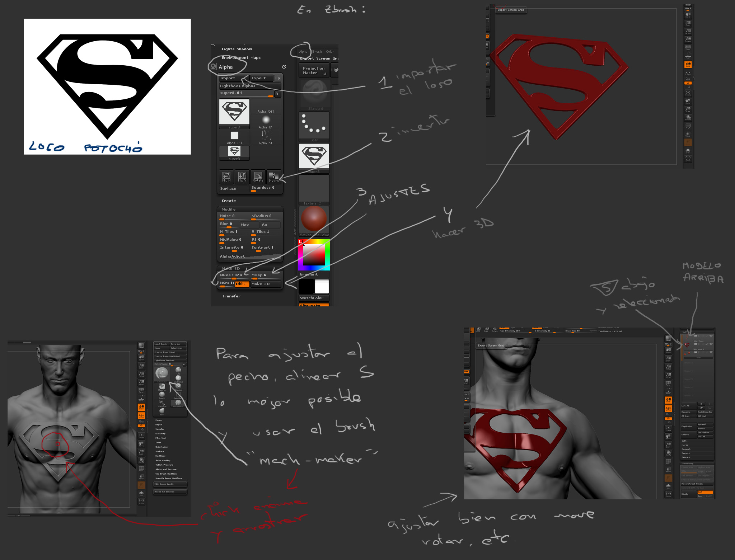The image size is (735, 560).
Task: Expand the Create section in Alpha palette
Action: pos(229,201)
